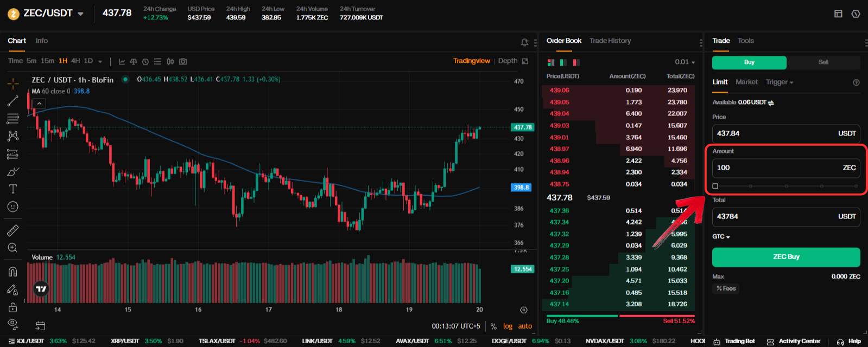Select the ruler measure tool
This screenshot has height=347, width=868.
click(x=13, y=230)
